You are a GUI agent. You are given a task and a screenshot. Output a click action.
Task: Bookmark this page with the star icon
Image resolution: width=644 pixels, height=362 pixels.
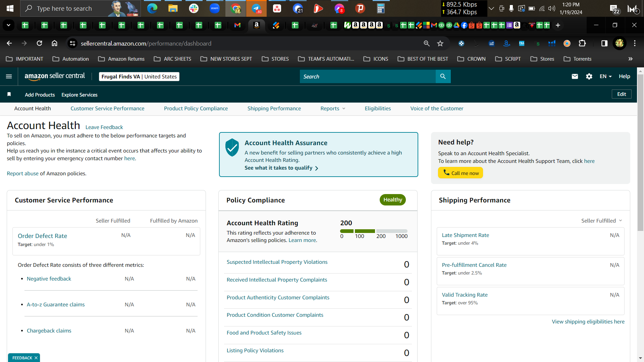(x=440, y=43)
